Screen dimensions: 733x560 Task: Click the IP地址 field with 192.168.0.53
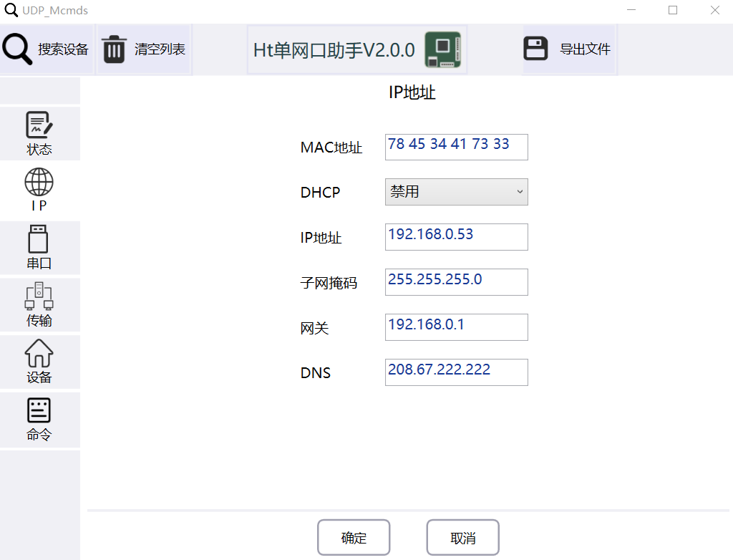[x=456, y=237]
